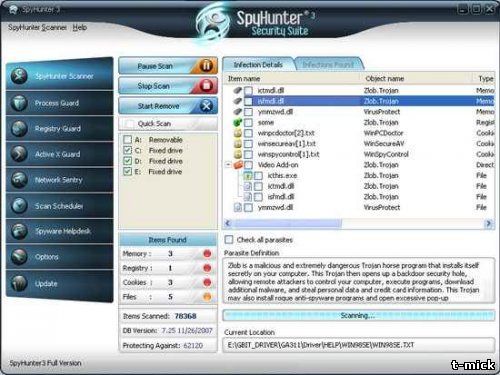Viewport: 500px width, 375px height.
Task: Click the file icon beside icthis.exe
Action: 247,175
